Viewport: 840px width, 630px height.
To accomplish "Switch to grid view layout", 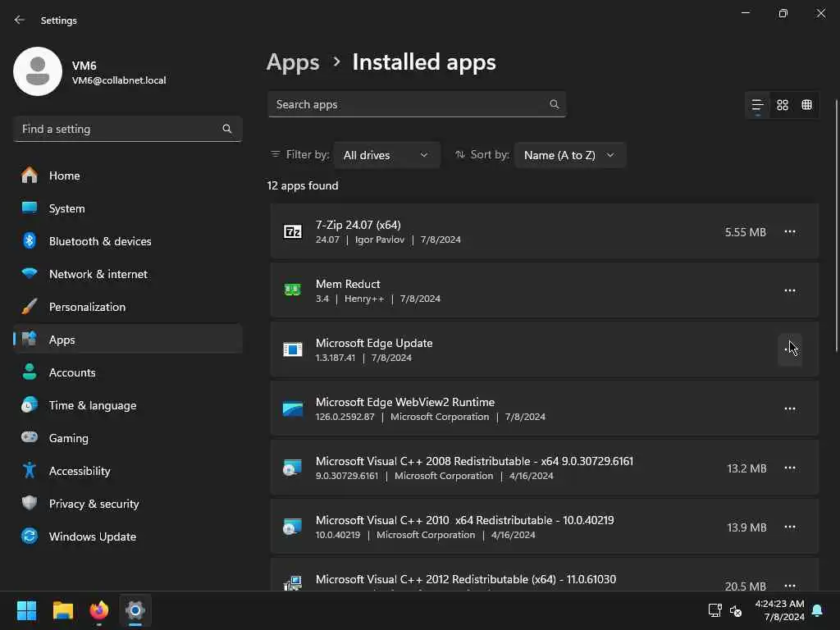I will coord(783,105).
